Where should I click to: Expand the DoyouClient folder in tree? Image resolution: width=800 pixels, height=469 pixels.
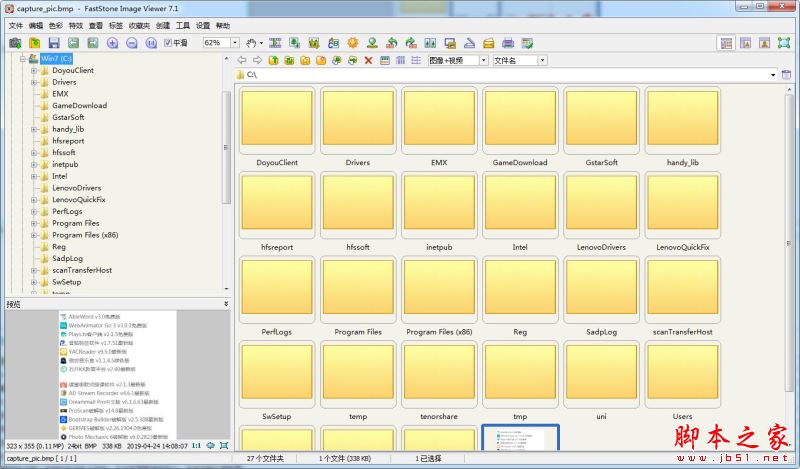[34, 70]
